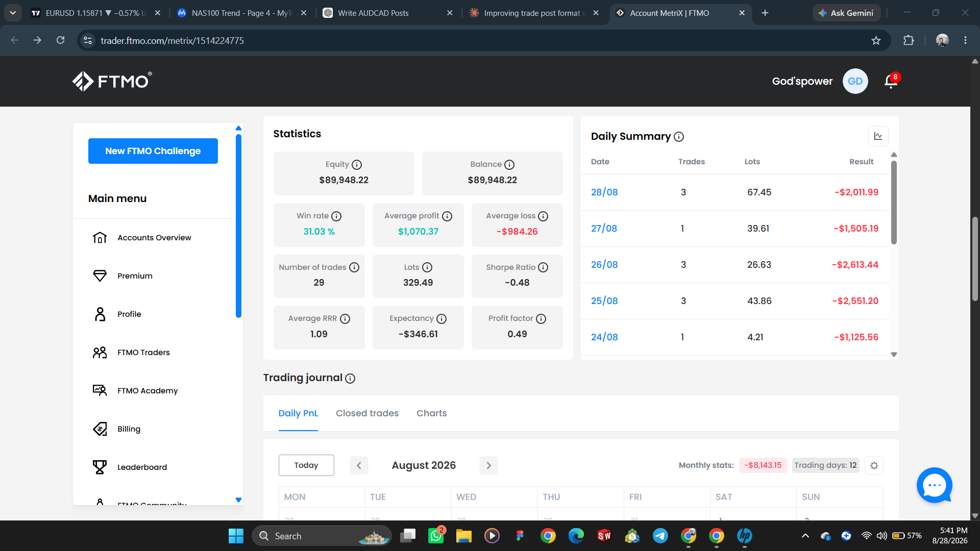Bookmark this page with the star icon
The width and height of the screenshot is (980, 551).
[876, 40]
